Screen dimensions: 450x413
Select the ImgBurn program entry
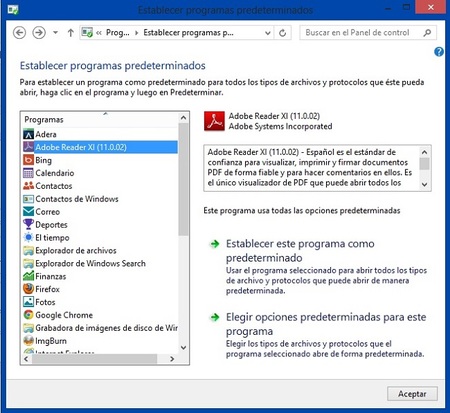(x=100, y=341)
